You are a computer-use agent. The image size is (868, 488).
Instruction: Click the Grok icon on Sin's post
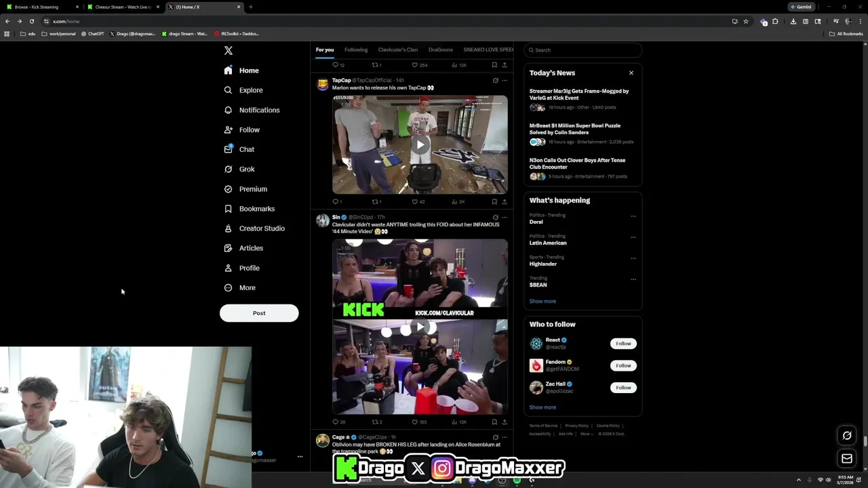coord(495,218)
